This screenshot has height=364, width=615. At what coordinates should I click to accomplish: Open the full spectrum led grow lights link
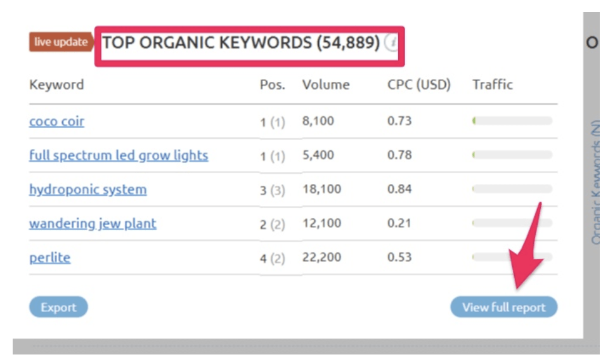(119, 155)
